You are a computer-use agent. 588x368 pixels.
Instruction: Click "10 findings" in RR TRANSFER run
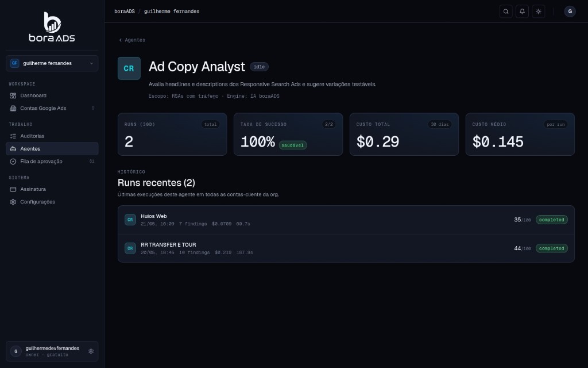click(194, 252)
